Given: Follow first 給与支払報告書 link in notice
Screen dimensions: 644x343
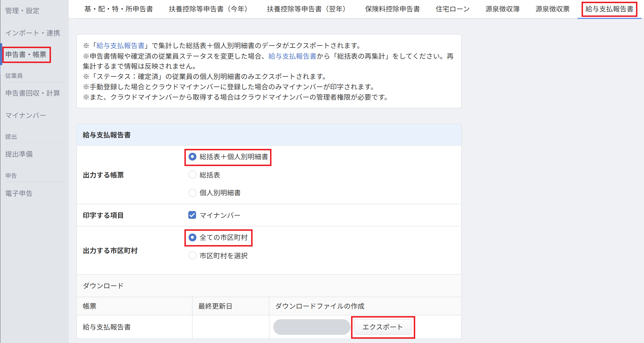Looking at the screenshot, I should click(x=120, y=46).
